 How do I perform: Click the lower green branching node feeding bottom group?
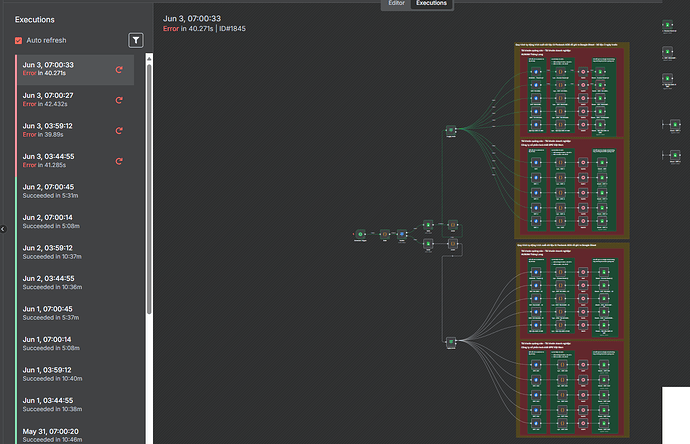pos(451,342)
